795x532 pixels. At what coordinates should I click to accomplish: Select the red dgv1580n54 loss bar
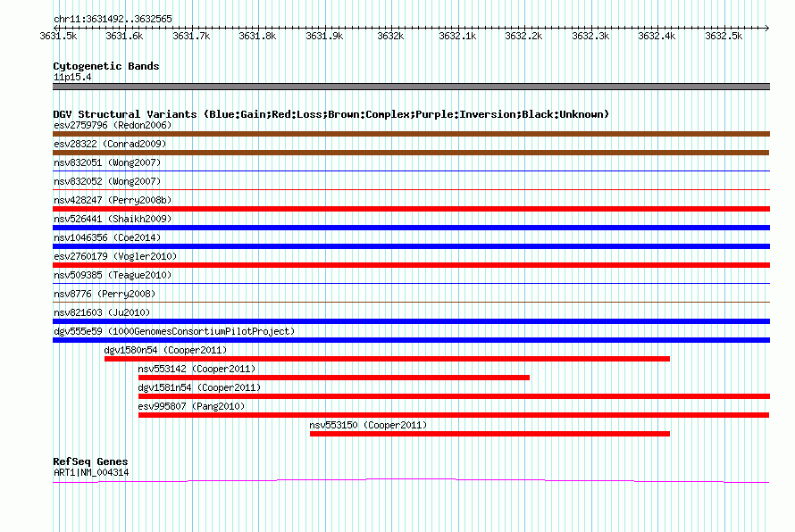click(387, 359)
